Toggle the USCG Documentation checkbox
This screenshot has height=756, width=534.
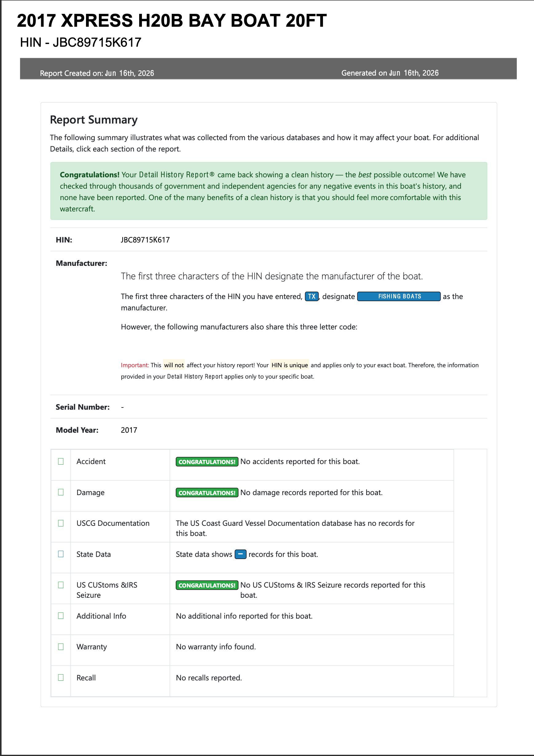click(61, 523)
